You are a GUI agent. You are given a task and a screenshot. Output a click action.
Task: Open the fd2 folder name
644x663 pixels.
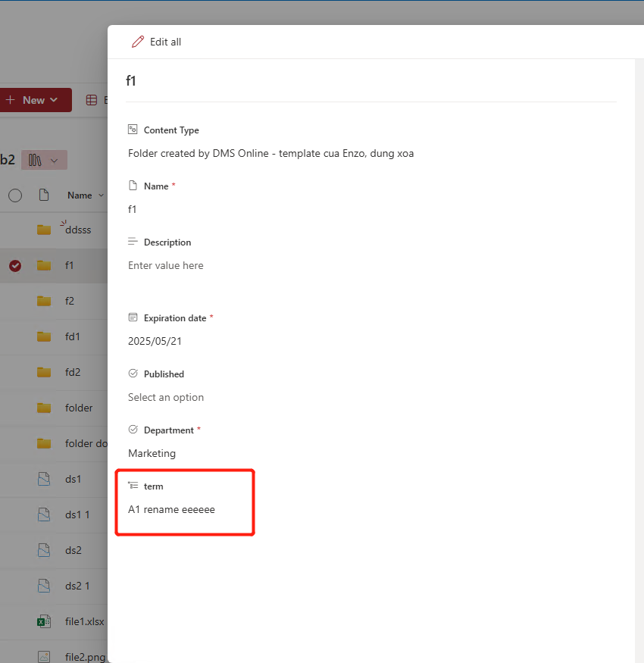[x=73, y=372]
